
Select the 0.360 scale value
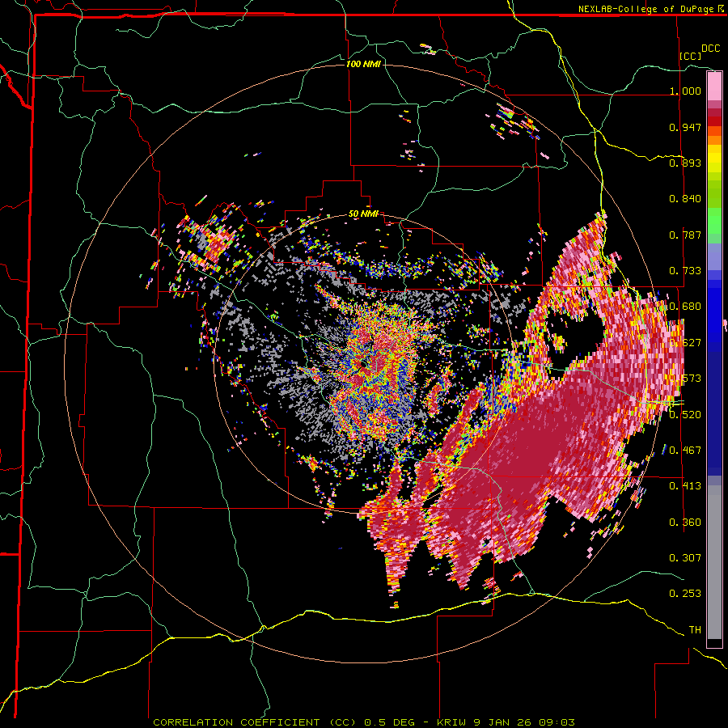click(685, 523)
